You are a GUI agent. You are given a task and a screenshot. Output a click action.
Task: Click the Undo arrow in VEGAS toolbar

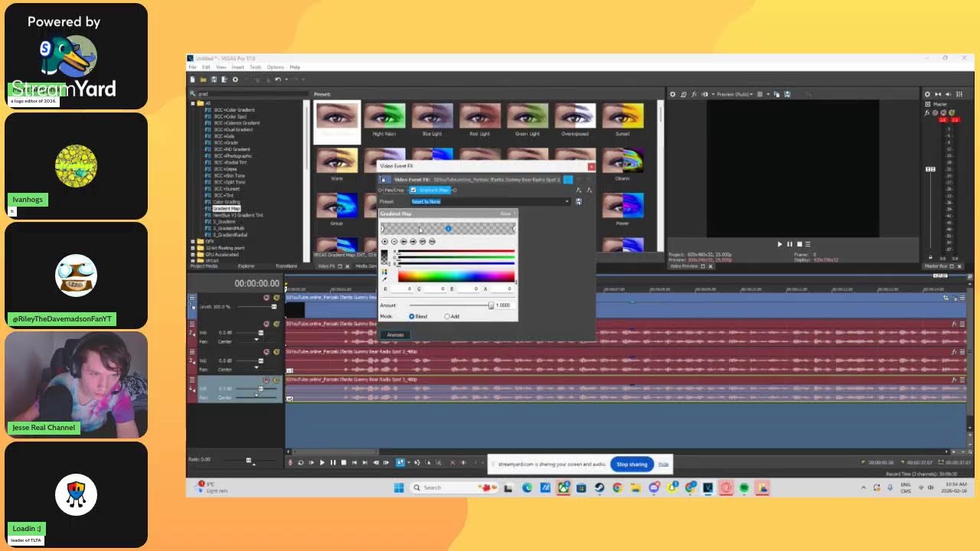pyautogui.click(x=277, y=80)
